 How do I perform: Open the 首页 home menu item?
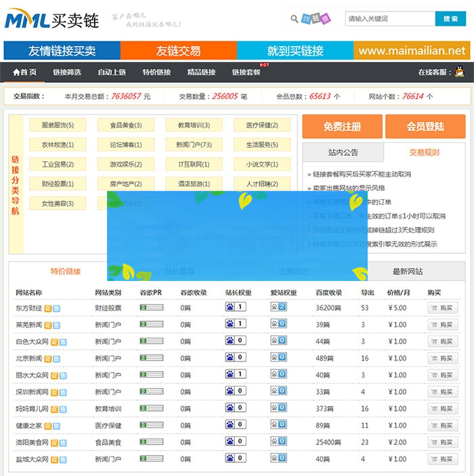[24, 72]
